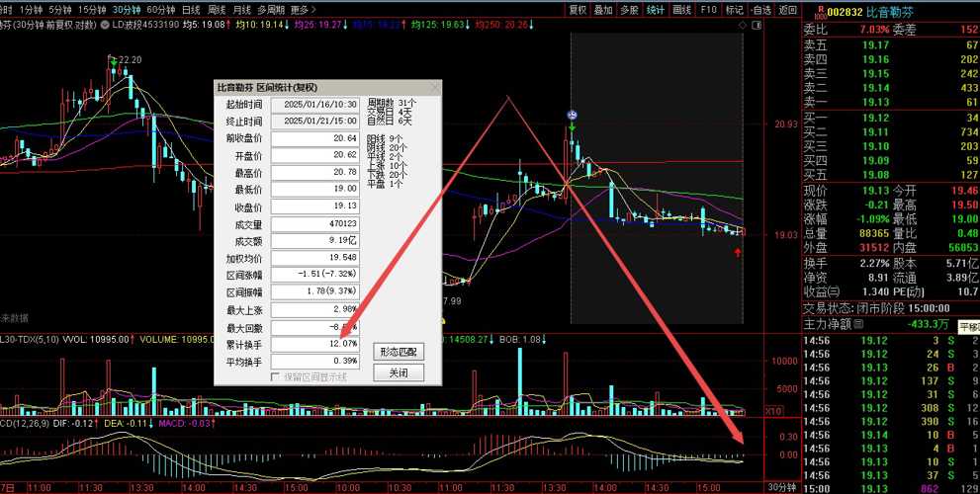This screenshot has height=494, width=980.
Task: Click the 主力净额 detail icon
Action: 858,324
